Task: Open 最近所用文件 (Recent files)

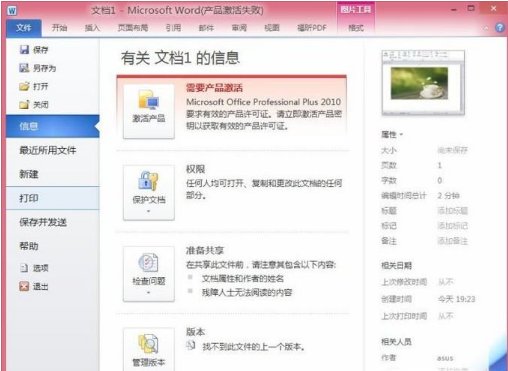Action: (x=53, y=150)
